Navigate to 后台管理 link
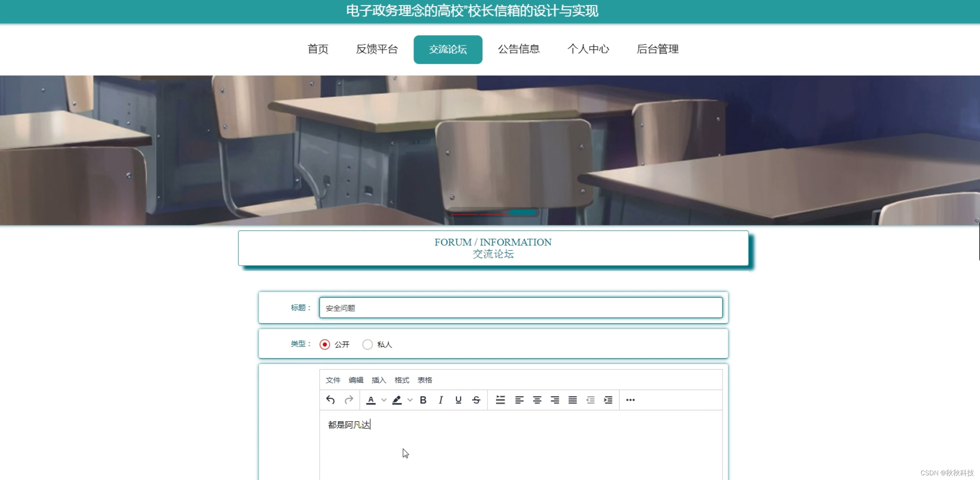The image size is (980, 480). 658,49
